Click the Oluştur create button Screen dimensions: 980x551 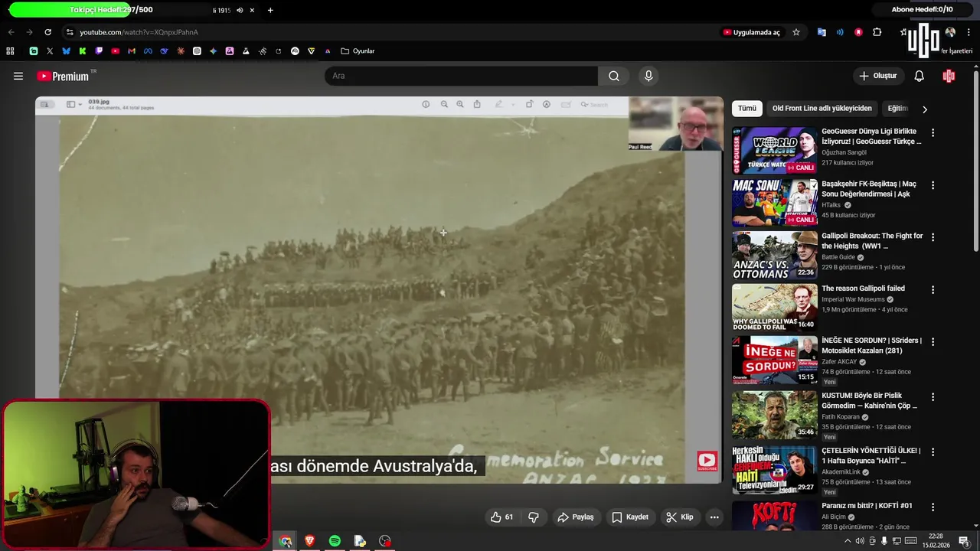877,76
